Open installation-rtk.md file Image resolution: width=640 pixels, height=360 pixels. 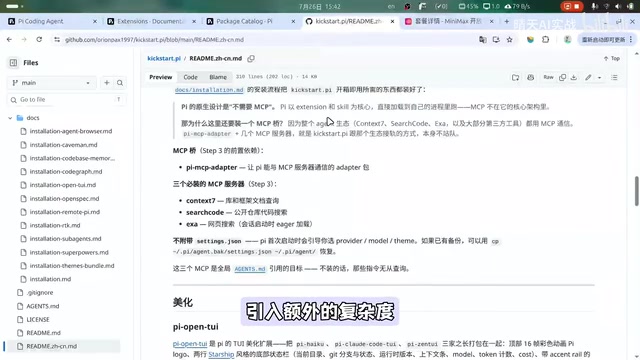(x=55, y=225)
